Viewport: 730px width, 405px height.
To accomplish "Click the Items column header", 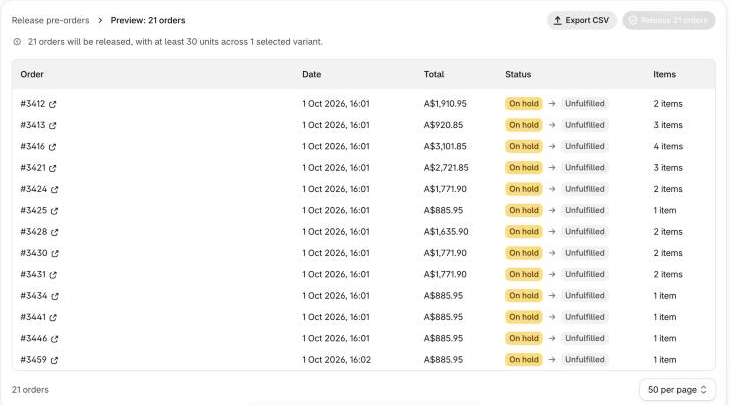I will (x=664, y=74).
